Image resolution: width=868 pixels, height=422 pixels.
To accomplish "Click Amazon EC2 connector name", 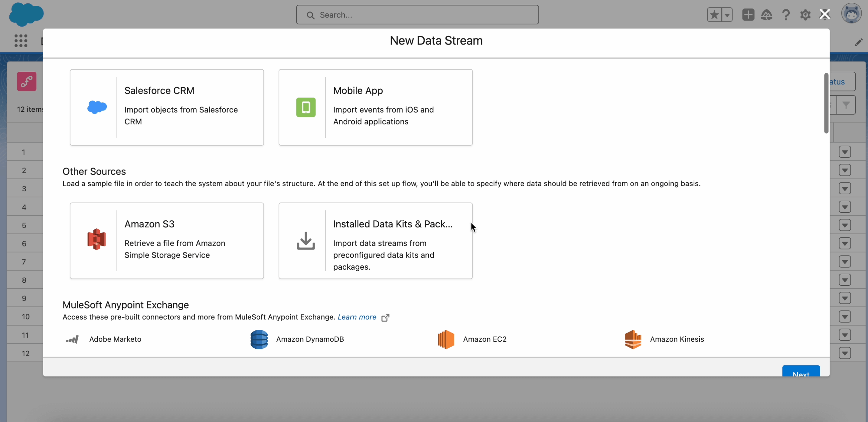I will (x=485, y=339).
